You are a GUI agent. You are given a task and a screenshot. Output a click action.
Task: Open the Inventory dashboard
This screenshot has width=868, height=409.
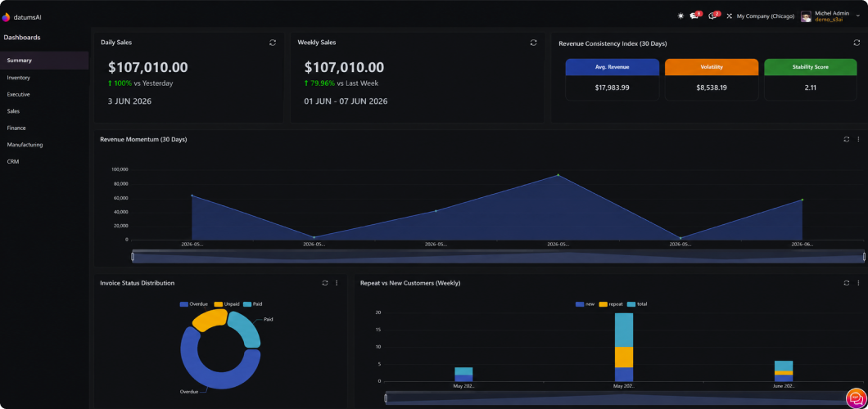(x=44, y=78)
